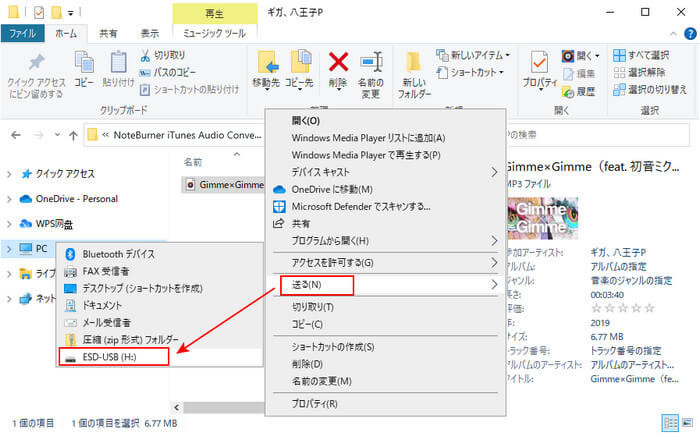The width and height of the screenshot is (700, 433).
Task: Open ショートカット dropdown in ribbon
Action: (x=471, y=72)
